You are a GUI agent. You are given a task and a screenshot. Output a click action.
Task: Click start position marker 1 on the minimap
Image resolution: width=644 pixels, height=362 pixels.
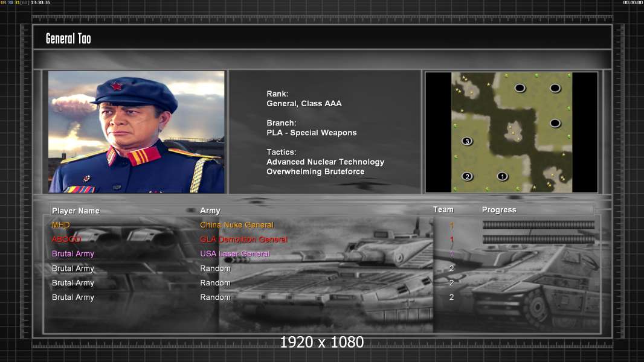coord(502,176)
